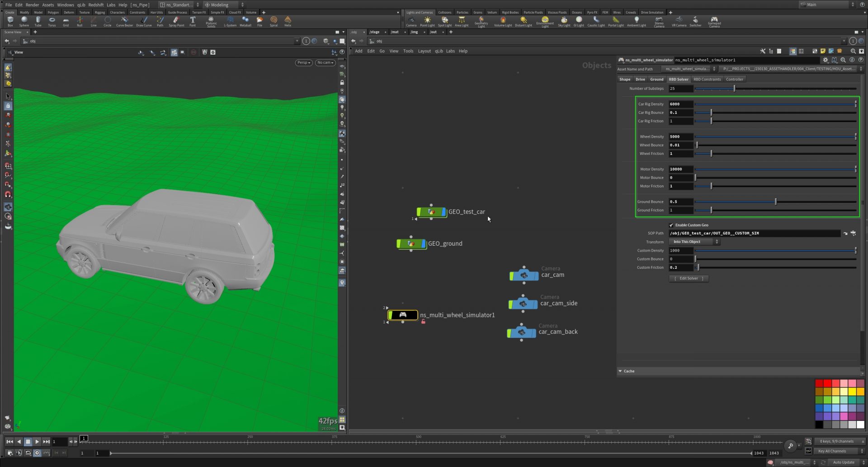Click the Edit Solver button
The height and width of the screenshot is (467, 868).
689,279
